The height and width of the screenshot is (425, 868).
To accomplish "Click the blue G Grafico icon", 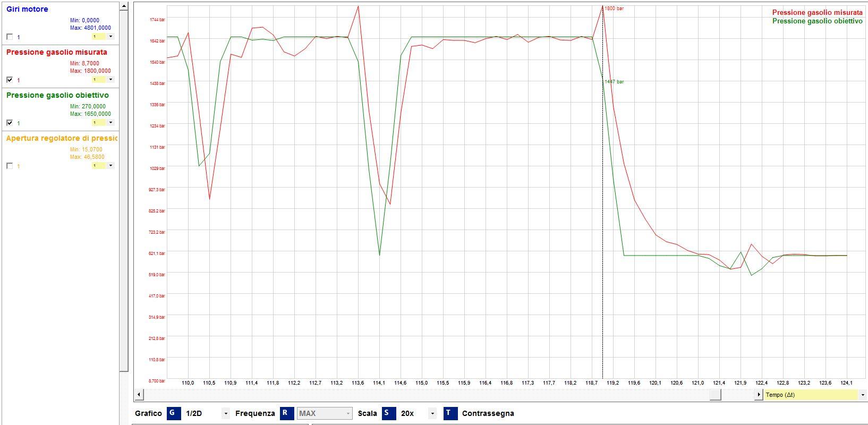I will [x=174, y=413].
